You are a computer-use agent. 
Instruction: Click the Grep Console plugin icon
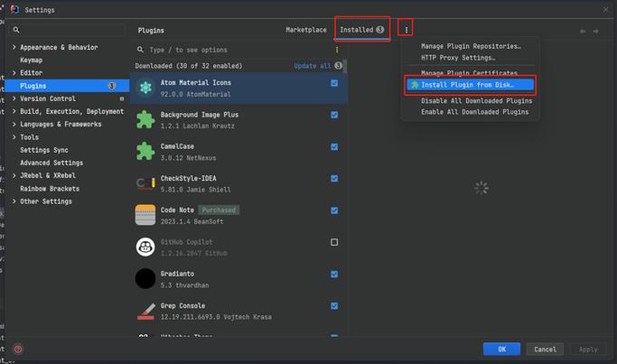(145, 311)
